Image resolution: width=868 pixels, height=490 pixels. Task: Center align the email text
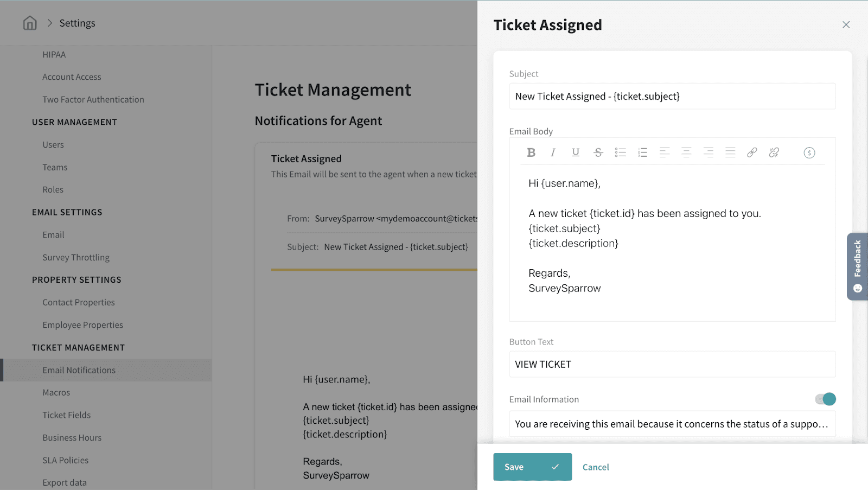coord(686,152)
